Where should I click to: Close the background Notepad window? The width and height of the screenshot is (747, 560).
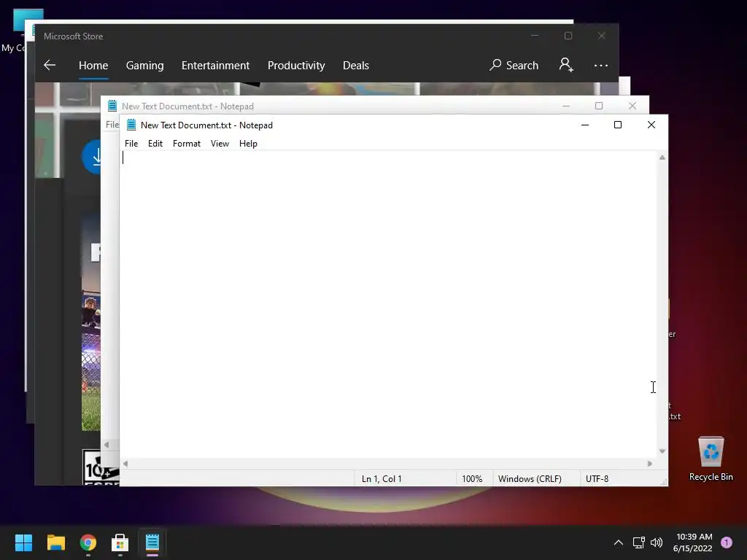(632, 106)
